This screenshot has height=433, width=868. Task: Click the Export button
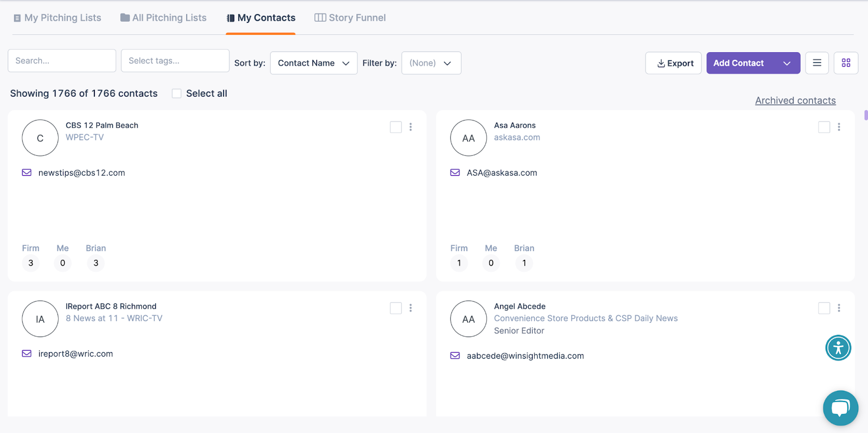click(x=673, y=63)
